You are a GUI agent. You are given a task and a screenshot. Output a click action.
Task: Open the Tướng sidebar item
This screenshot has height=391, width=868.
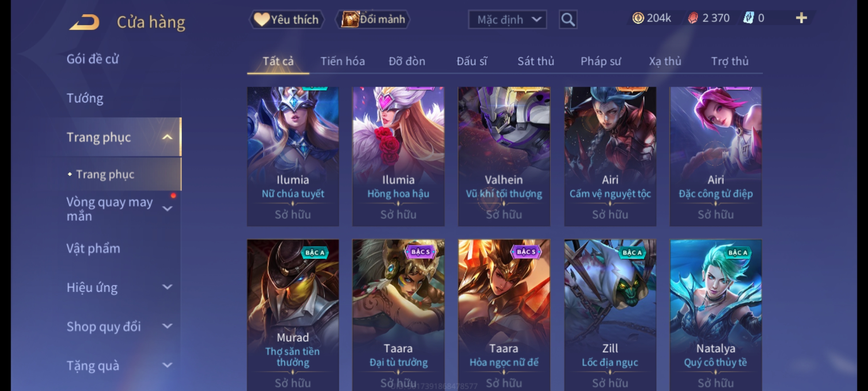click(x=85, y=98)
